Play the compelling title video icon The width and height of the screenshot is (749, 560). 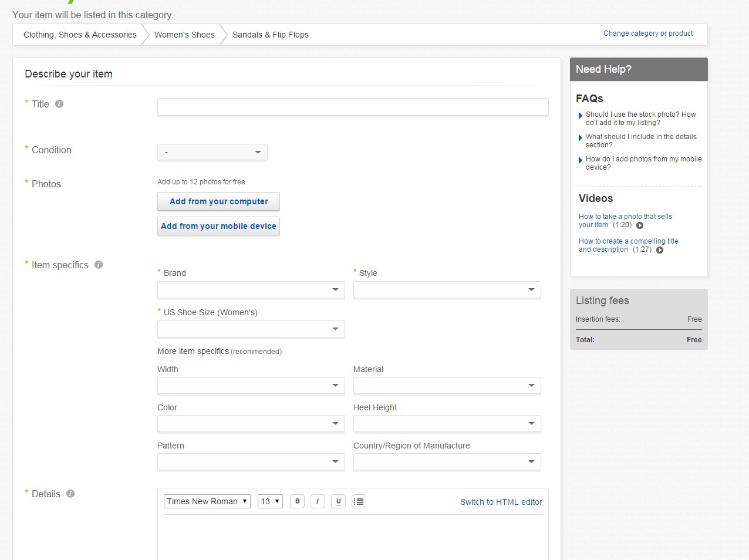click(x=660, y=250)
